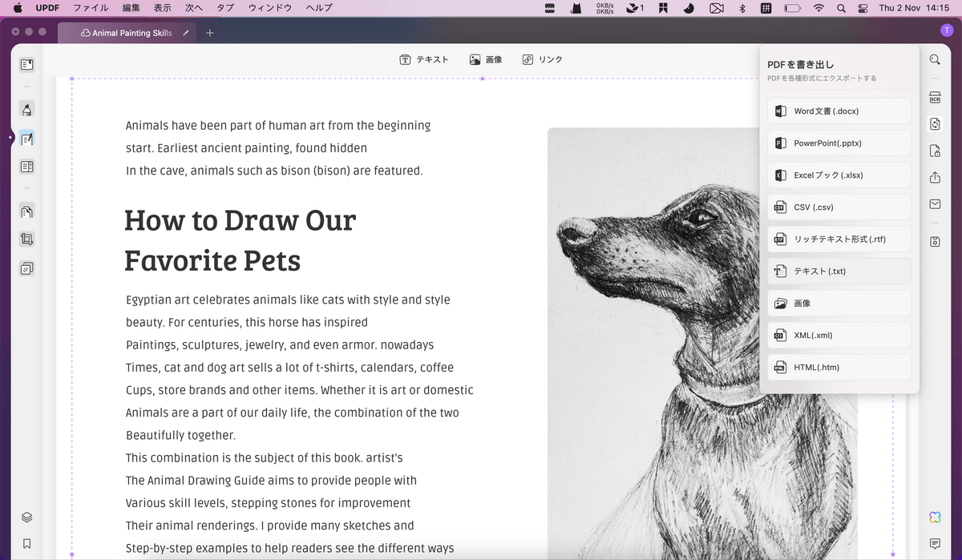Viewport: 962px width, 560px height.
Task: Select the リンク link tool
Action: [x=542, y=59]
